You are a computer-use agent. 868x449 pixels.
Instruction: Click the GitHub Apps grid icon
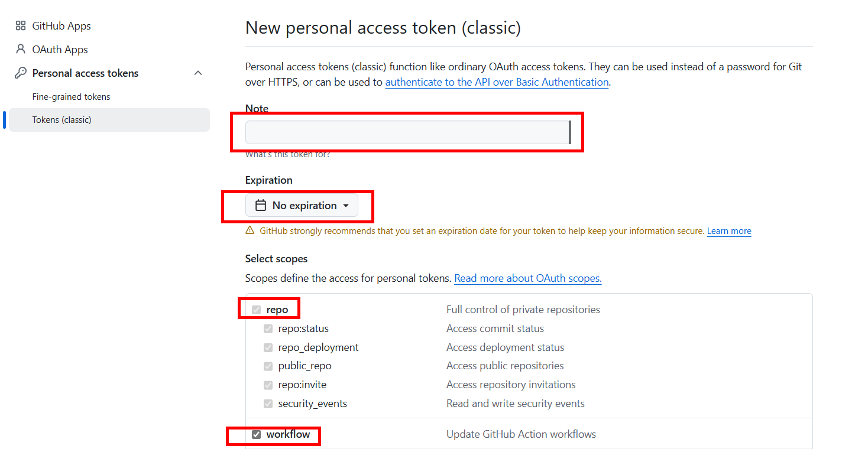(x=21, y=26)
